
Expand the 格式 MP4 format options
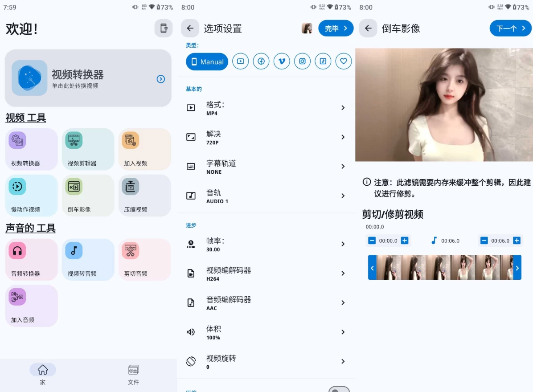pos(266,108)
